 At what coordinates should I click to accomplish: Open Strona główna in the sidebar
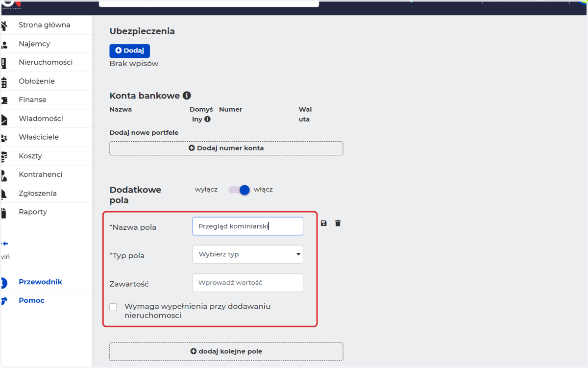coord(45,25)
